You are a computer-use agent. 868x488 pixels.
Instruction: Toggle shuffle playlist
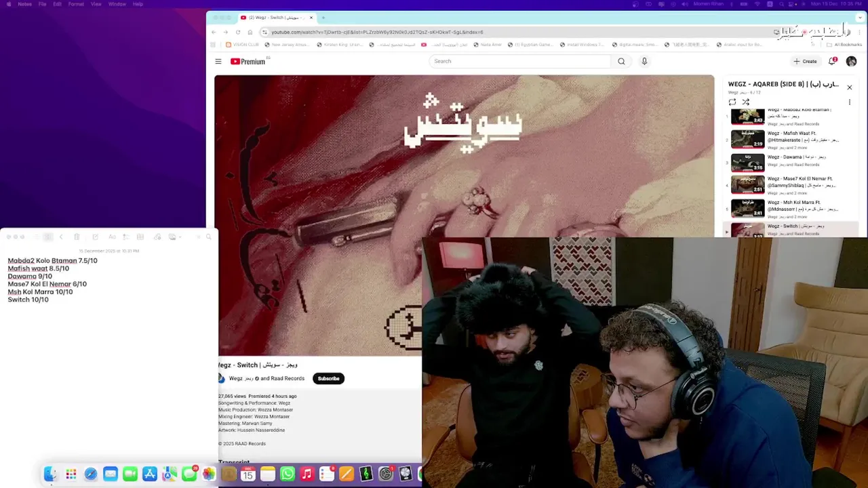(x=745, y=102)
